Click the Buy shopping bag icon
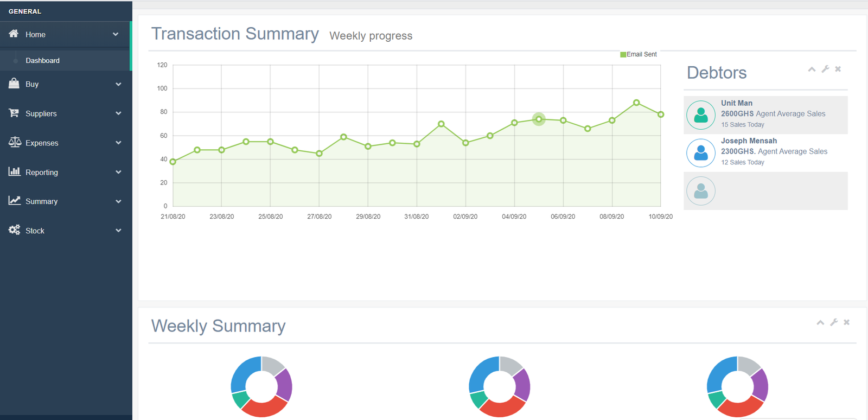868x420 pixels. coord(14,84)
